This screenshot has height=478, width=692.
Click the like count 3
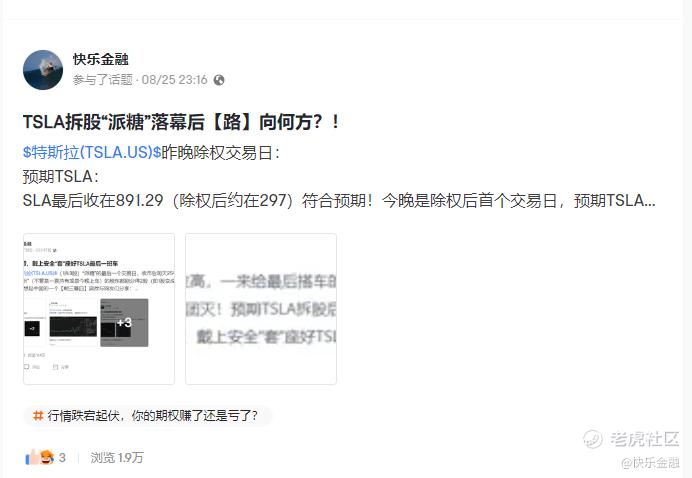click(62, 458)
